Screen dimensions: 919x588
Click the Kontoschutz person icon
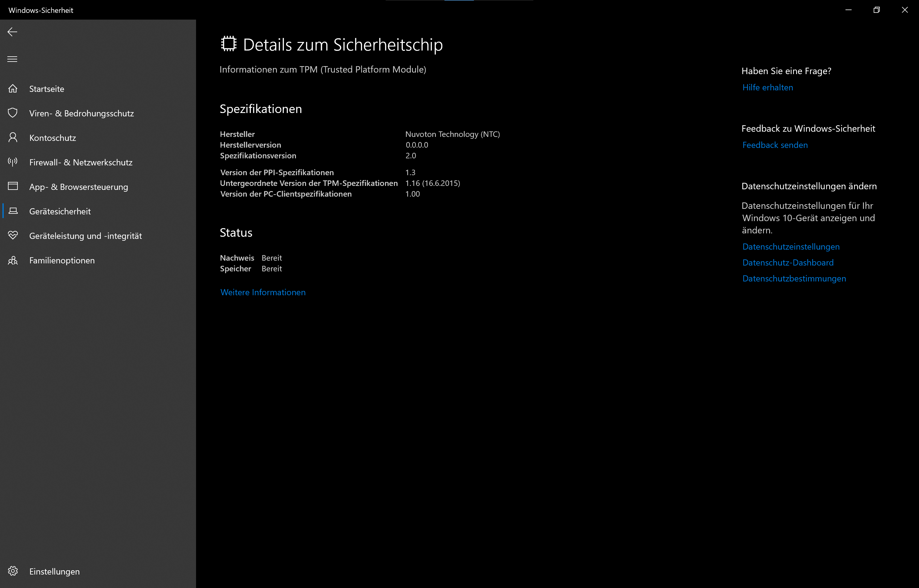[13, 138]
